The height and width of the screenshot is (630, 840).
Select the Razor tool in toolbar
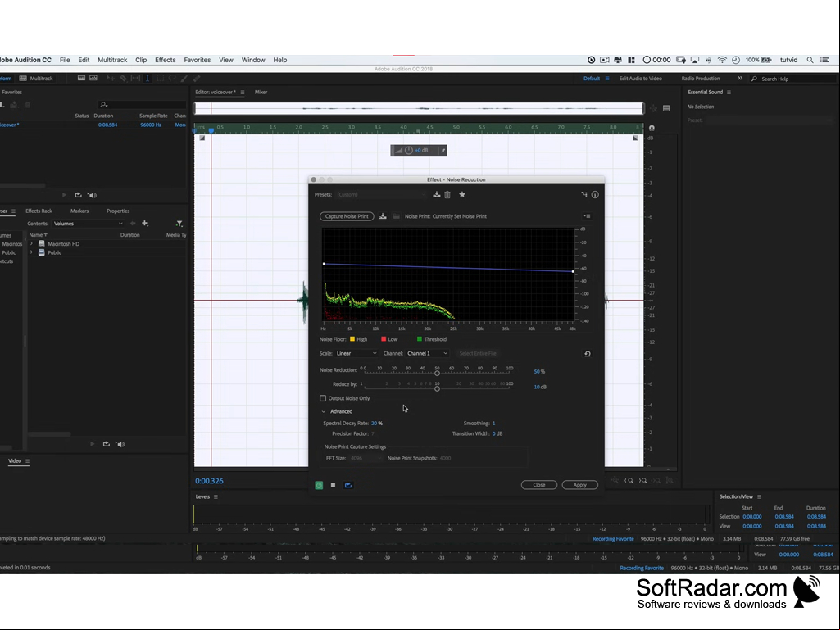tap(123, 78)
